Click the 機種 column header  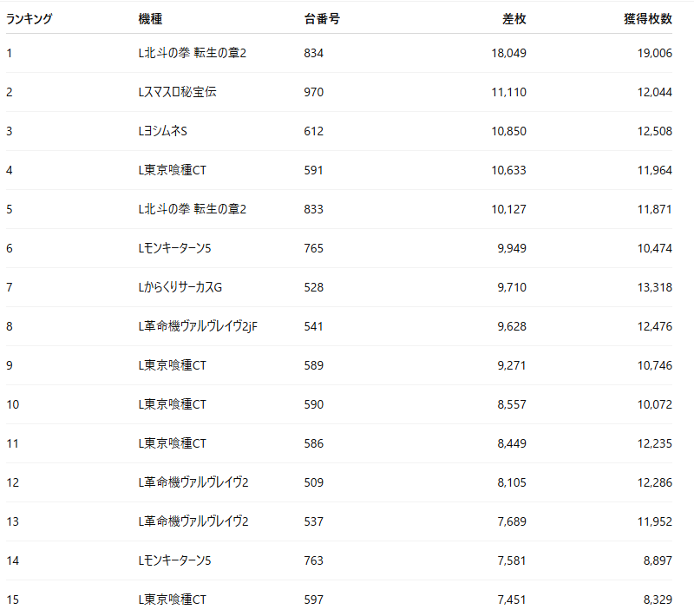click(x=150, y=18)
